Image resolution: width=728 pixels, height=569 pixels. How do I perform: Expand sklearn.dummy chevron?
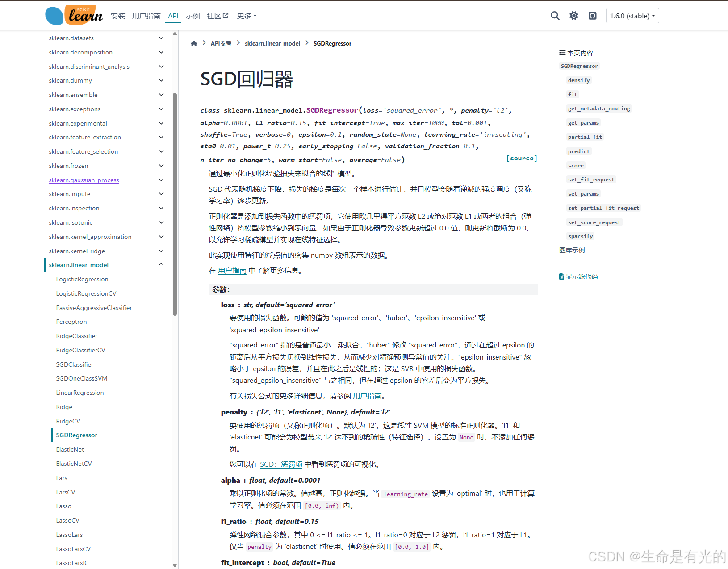(161, 80)
